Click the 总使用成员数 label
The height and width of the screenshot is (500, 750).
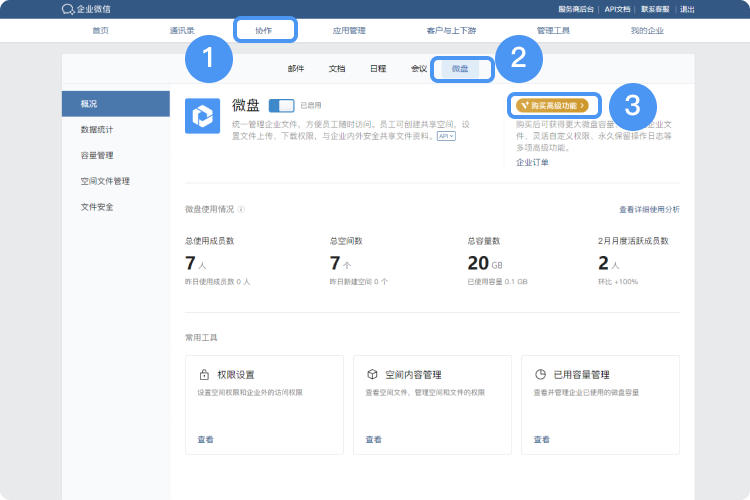click(x=210, y=241)
